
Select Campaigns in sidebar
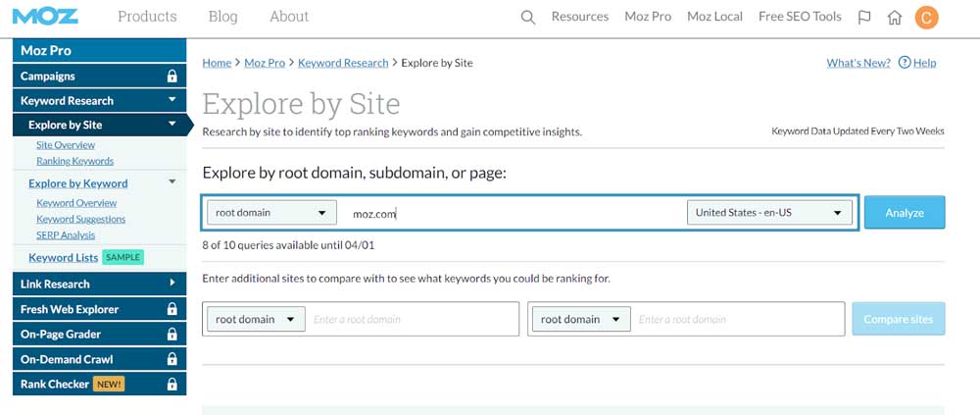point(99,77)
